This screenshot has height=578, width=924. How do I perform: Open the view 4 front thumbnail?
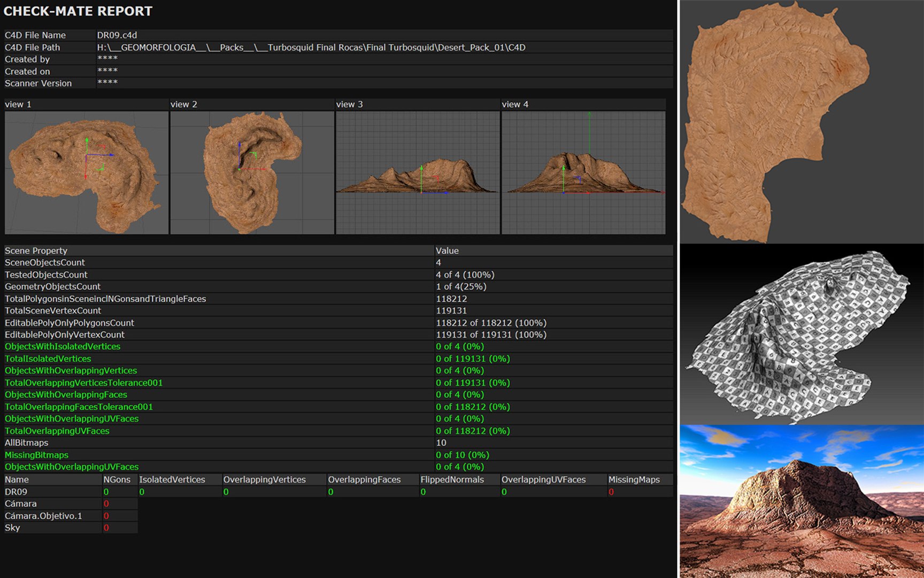point(583,173)
